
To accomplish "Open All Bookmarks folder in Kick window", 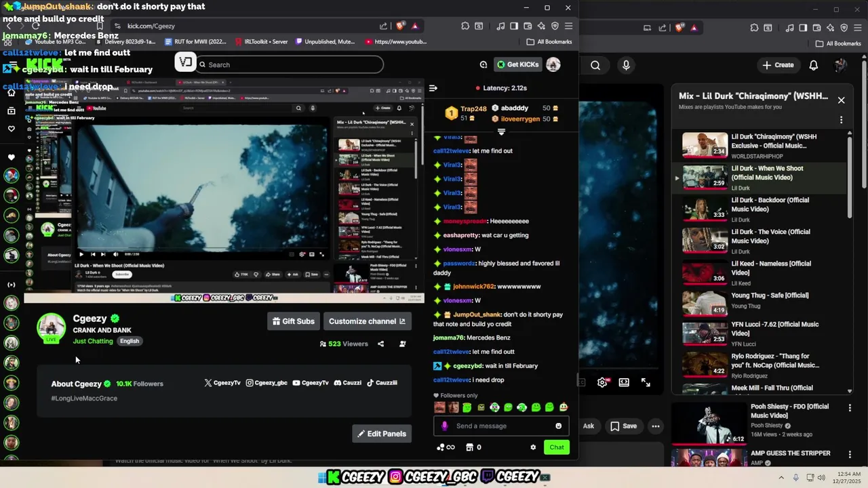I will point(549,42).
